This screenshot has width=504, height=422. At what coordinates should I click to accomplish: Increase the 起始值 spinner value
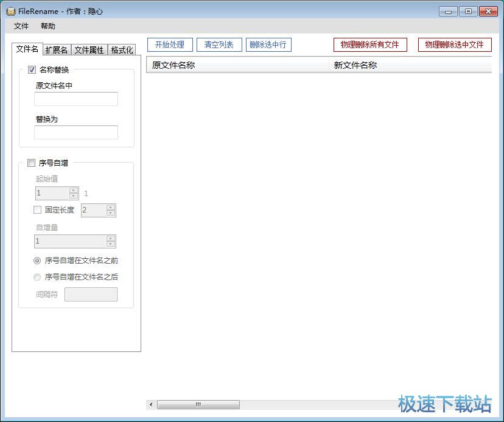point(74,191)
